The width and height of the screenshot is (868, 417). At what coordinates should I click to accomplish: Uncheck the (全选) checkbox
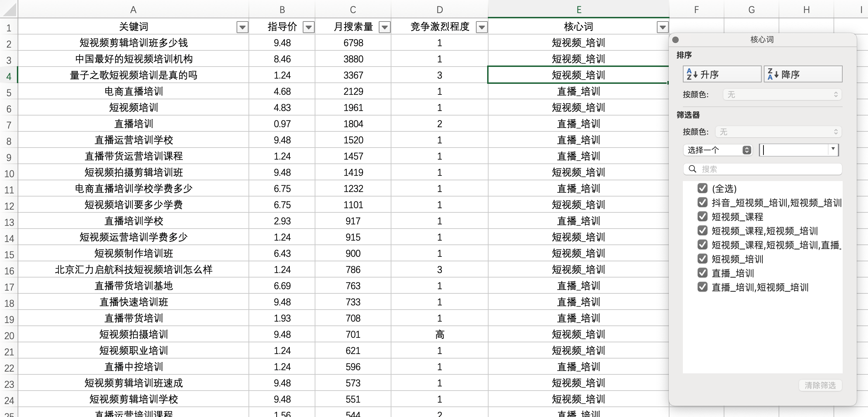pos(702,188)
